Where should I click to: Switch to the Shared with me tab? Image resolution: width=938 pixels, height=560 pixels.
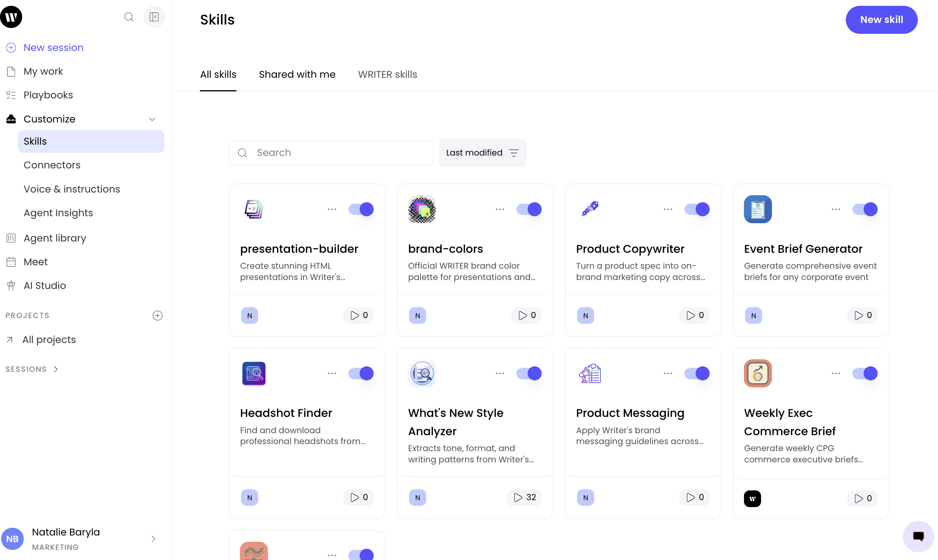(x=297, y=74)
